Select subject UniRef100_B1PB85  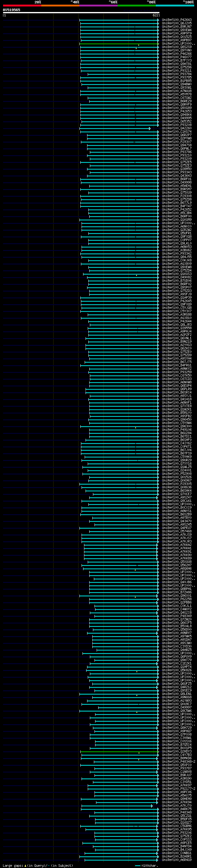tap(177, 81)
